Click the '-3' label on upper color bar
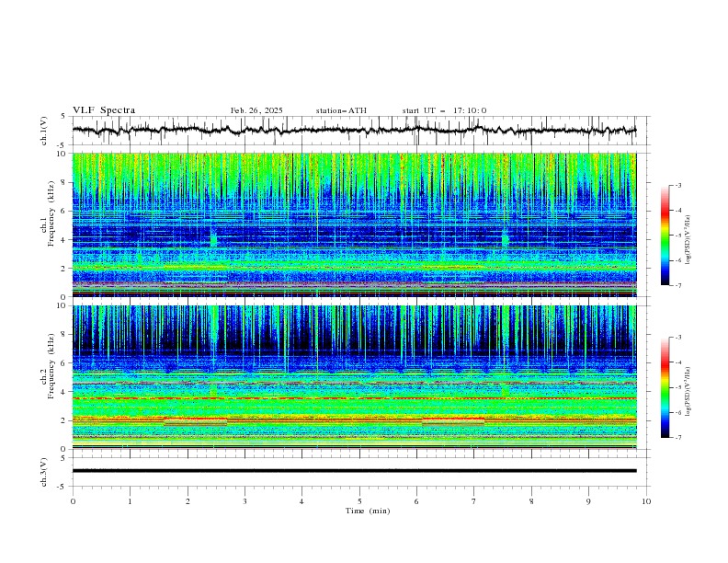Image resolution: width=728 pixels, height=563 pixels. 677,185
